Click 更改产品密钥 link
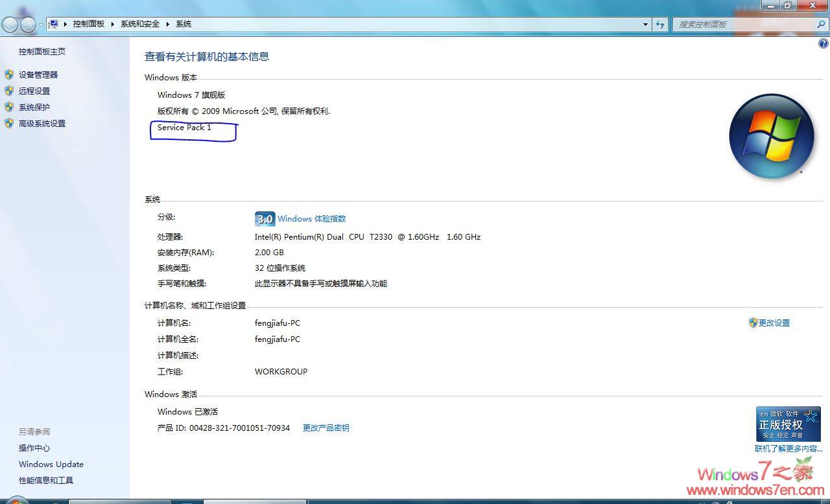830x504 pixels. 326,428
